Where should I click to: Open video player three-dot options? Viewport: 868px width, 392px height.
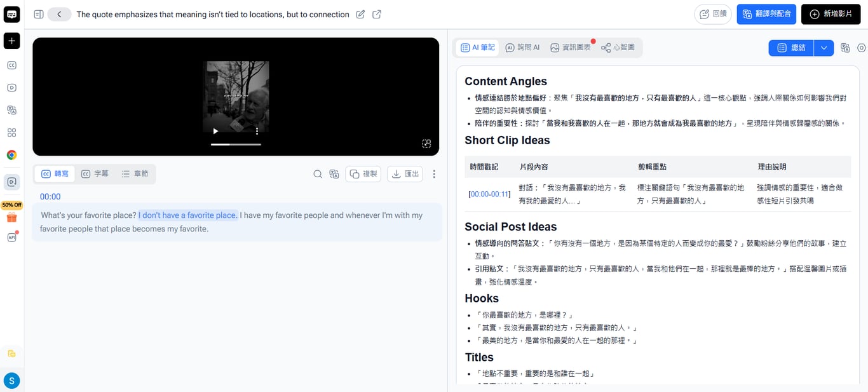pyautogui.click(x=257, y=132)
